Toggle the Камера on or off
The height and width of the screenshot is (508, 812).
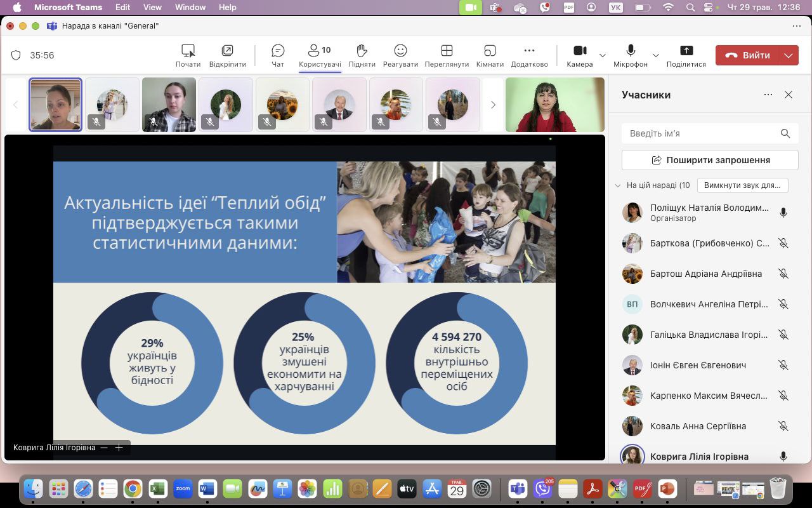point(580,55)
